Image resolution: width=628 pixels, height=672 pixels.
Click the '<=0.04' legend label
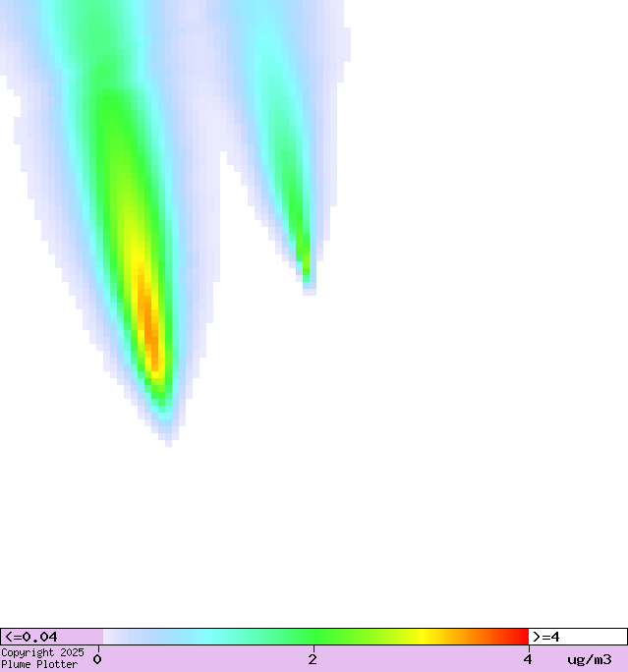point(31,637)
